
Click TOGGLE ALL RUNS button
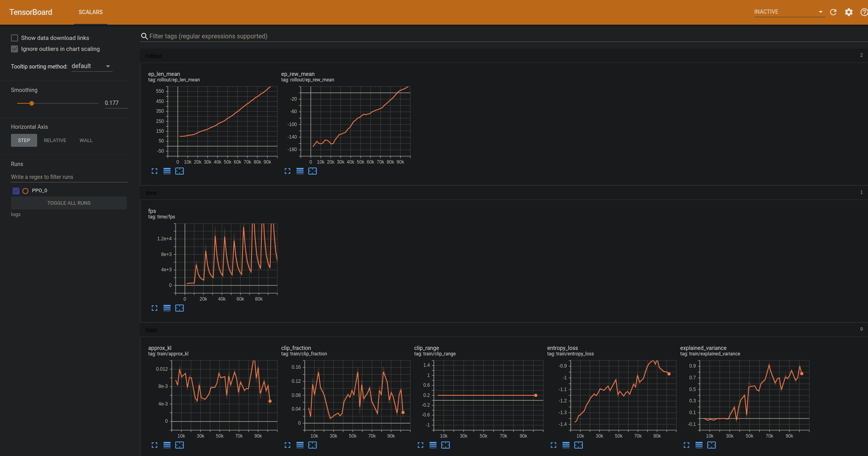(x=69, y=203)
